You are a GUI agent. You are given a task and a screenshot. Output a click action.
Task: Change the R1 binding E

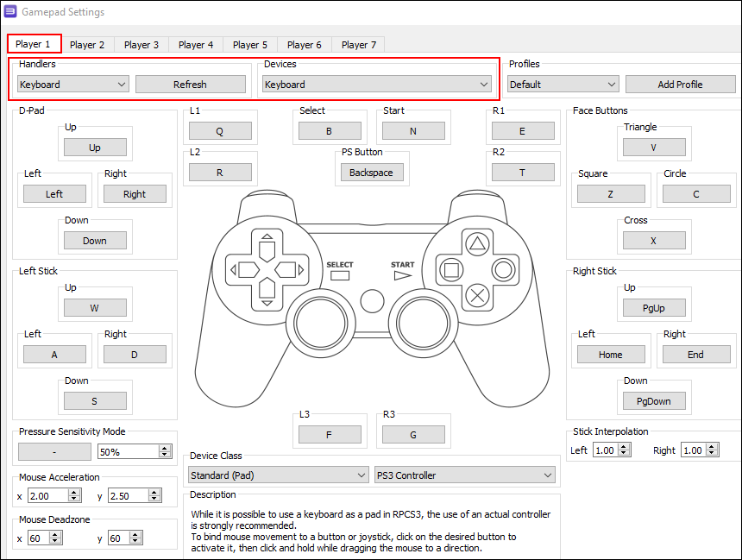point(523,131)
